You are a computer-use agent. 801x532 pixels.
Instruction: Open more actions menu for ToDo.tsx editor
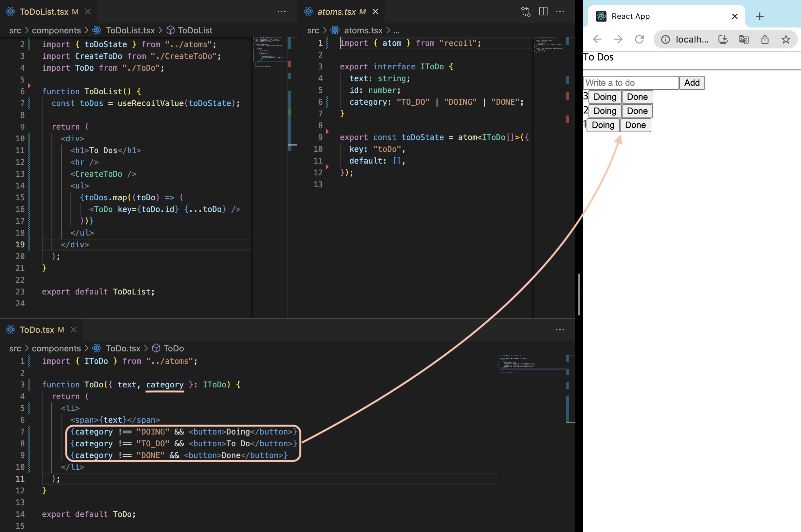pos(560,329)
